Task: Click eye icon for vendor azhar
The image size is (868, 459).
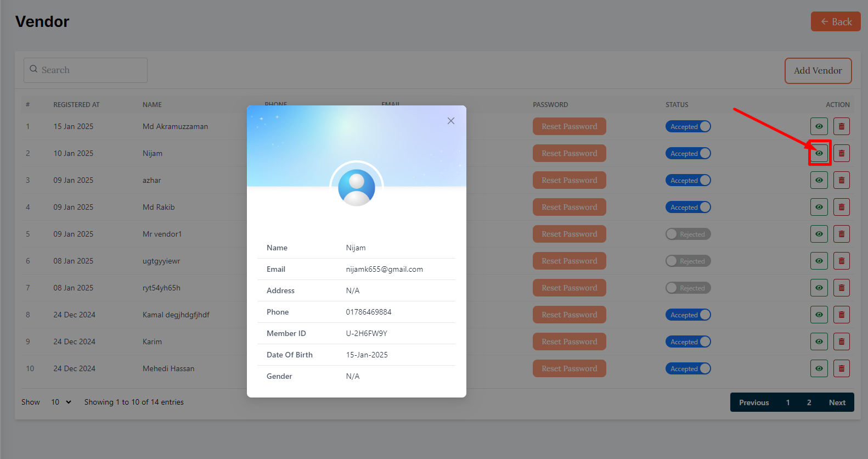Action: click(x=819, y=180)
